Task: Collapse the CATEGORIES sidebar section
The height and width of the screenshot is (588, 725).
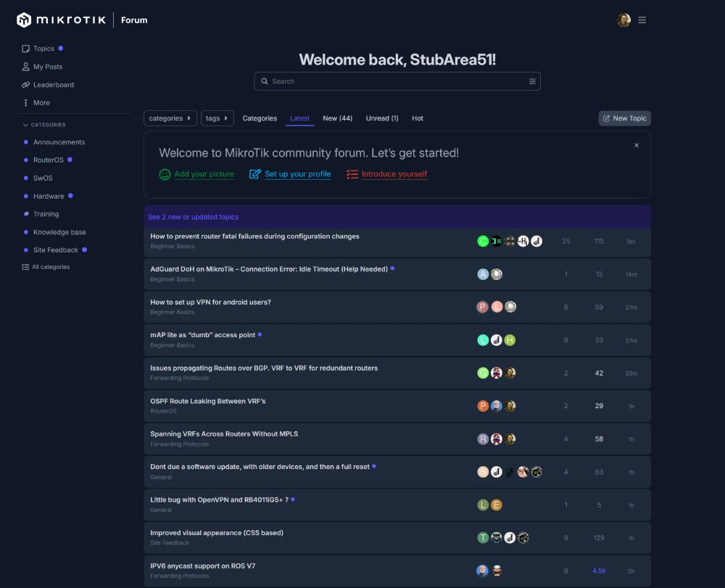Action: [x=44, y=125]
